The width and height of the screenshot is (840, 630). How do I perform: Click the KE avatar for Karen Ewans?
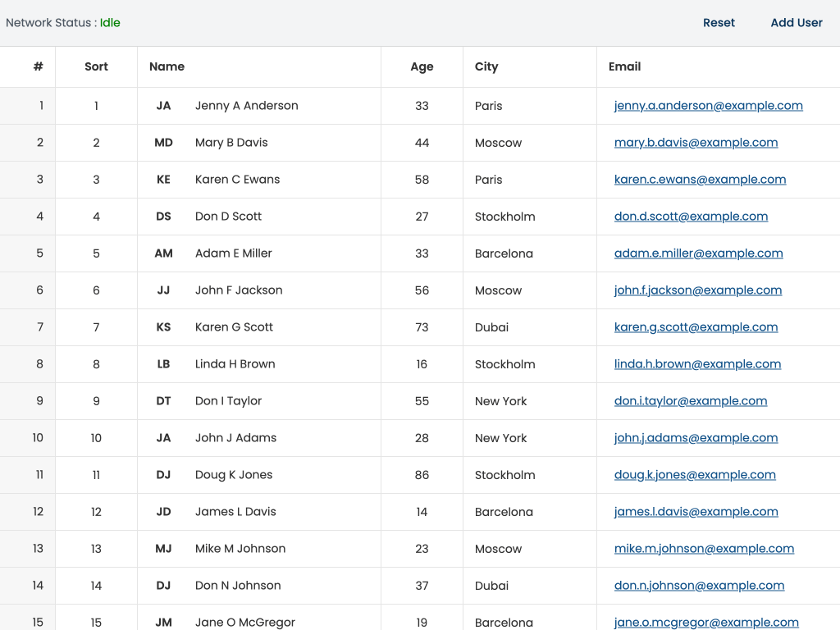pos(163,180)
